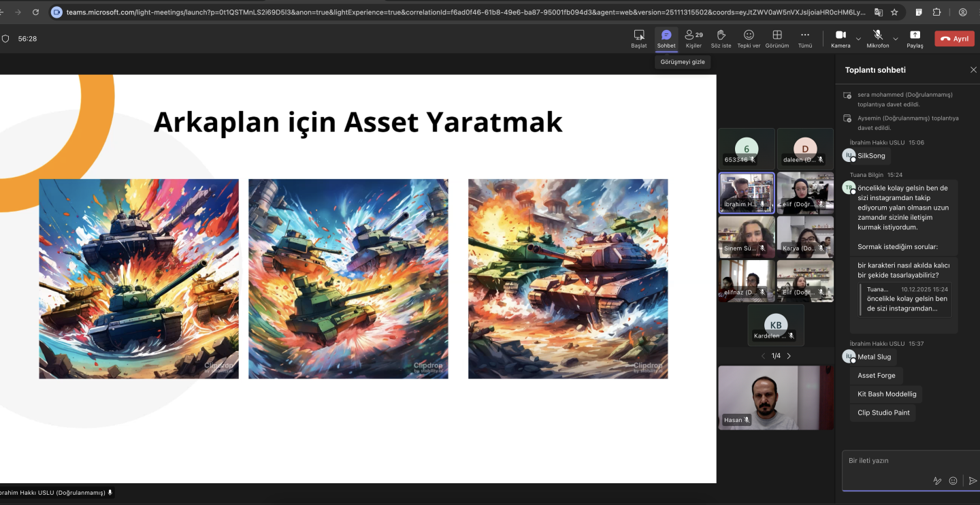Open the emoji picker in chat box
The image size is (980, 505).
(953, 480)
